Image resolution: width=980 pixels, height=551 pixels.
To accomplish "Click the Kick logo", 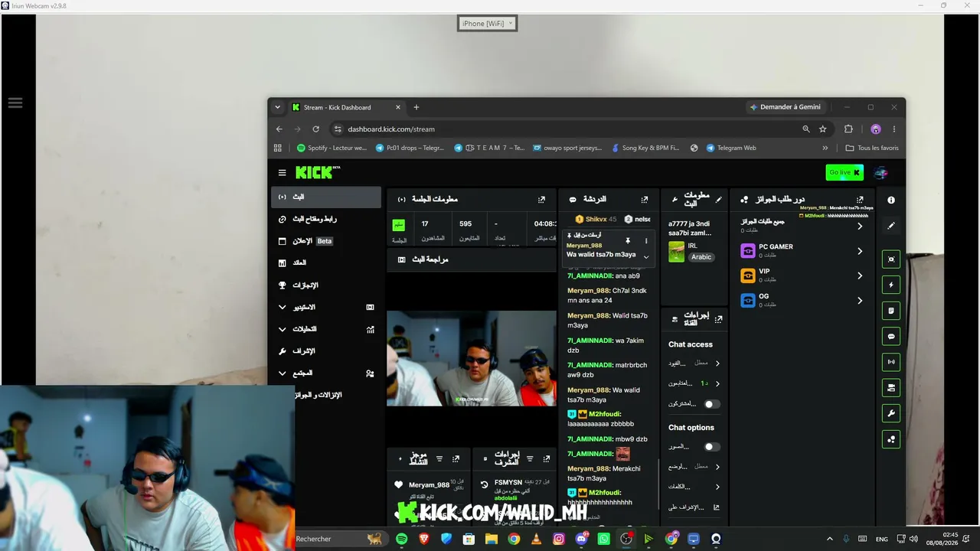I will coord(318,172).
